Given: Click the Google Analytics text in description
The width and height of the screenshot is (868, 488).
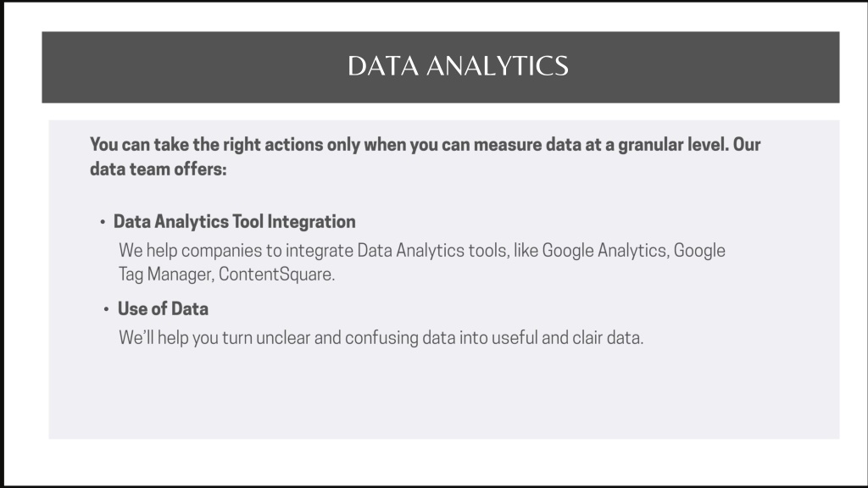Looking at the screenshot, I should coord(604,251).
